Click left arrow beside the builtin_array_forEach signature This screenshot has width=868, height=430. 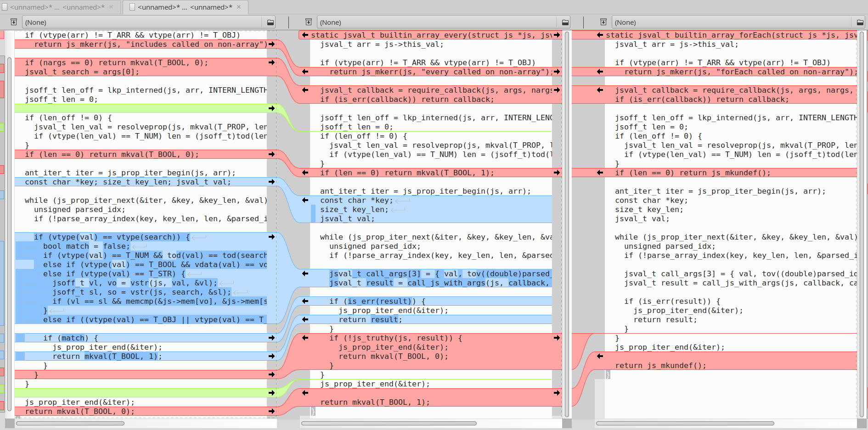[600, 35]
